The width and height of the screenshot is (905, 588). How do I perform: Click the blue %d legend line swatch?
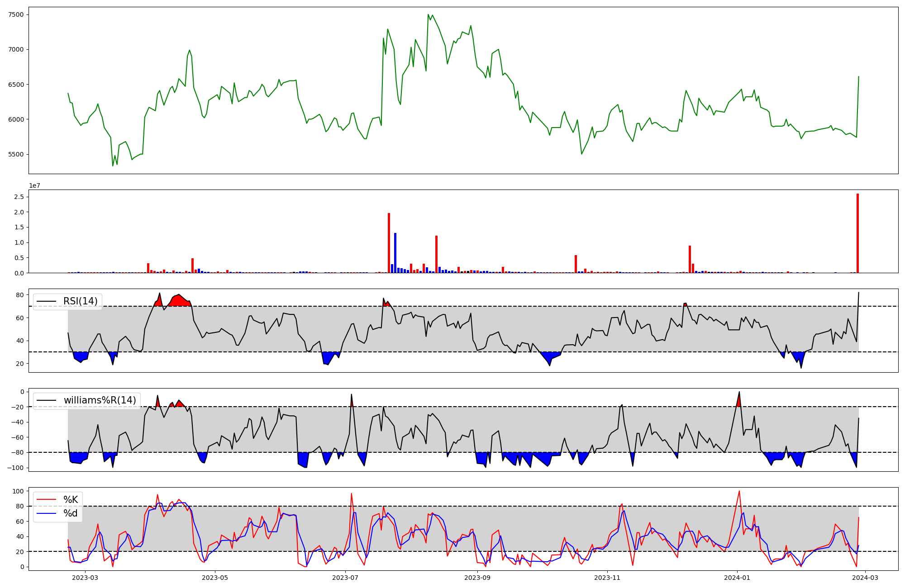click(46, 513)
